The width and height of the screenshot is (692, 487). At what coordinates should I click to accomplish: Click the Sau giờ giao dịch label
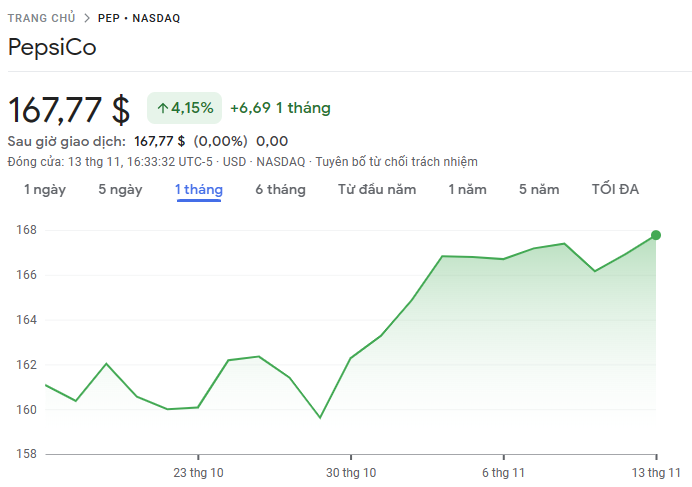[67, 141]
